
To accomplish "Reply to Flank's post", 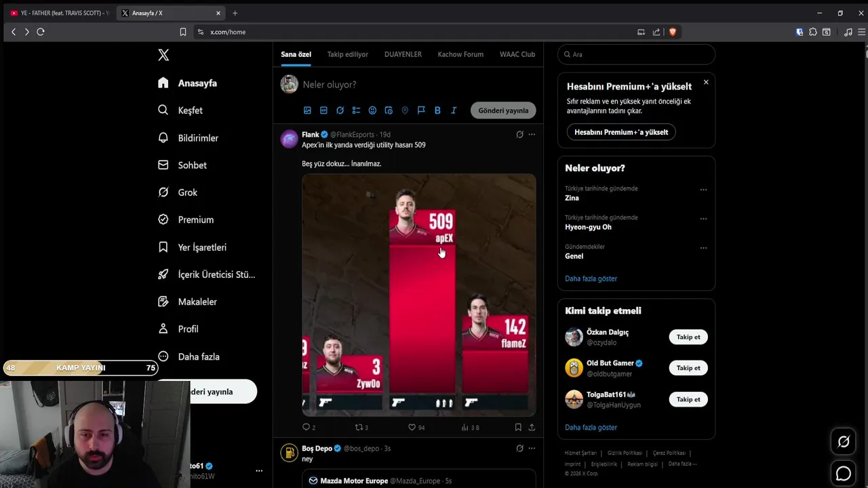I will pyautogui.click(x=309, y=428).
